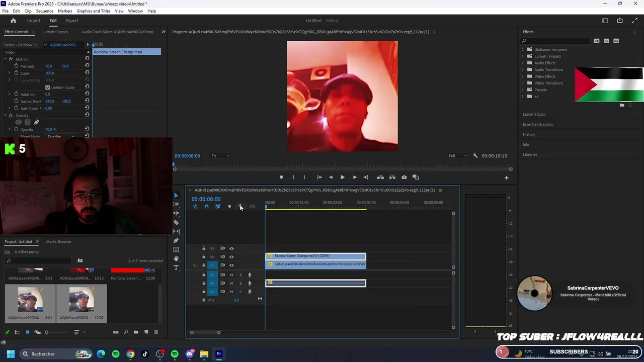The image size is (644, 362).
Task: Open the Fit zoom level dropdown
Action: click(220, 156)
